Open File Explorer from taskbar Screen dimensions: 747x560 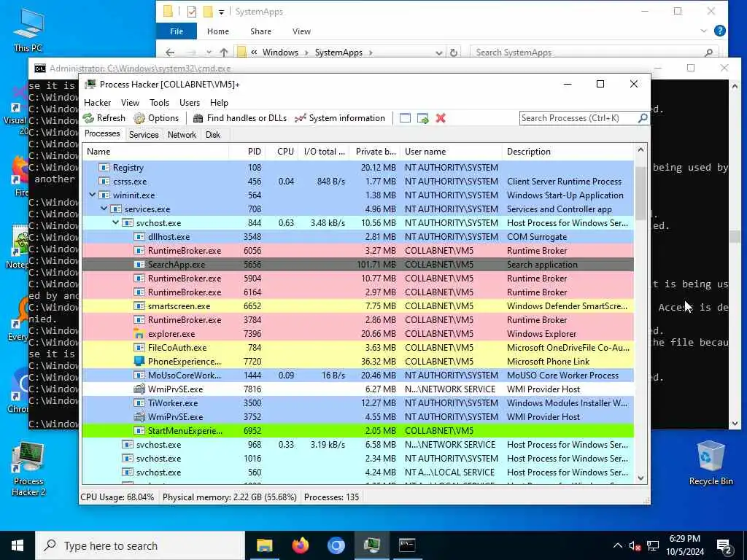[x=264, y=545]
